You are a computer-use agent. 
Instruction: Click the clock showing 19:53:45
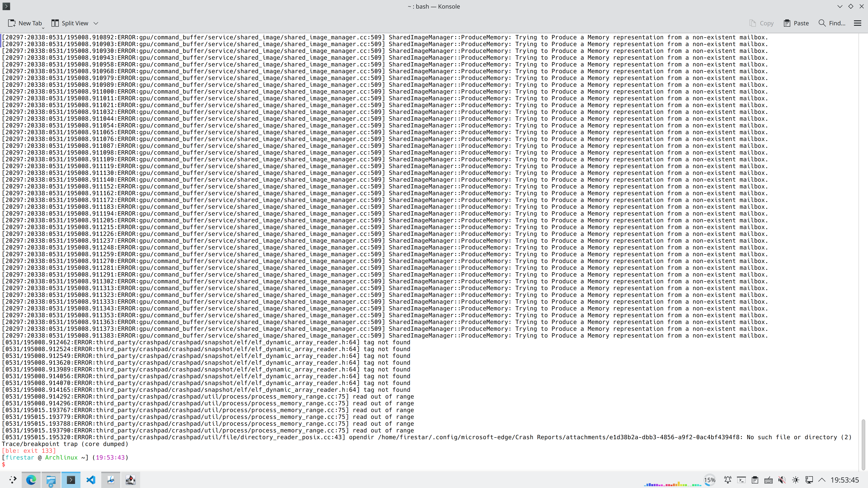tap(845, 480)
